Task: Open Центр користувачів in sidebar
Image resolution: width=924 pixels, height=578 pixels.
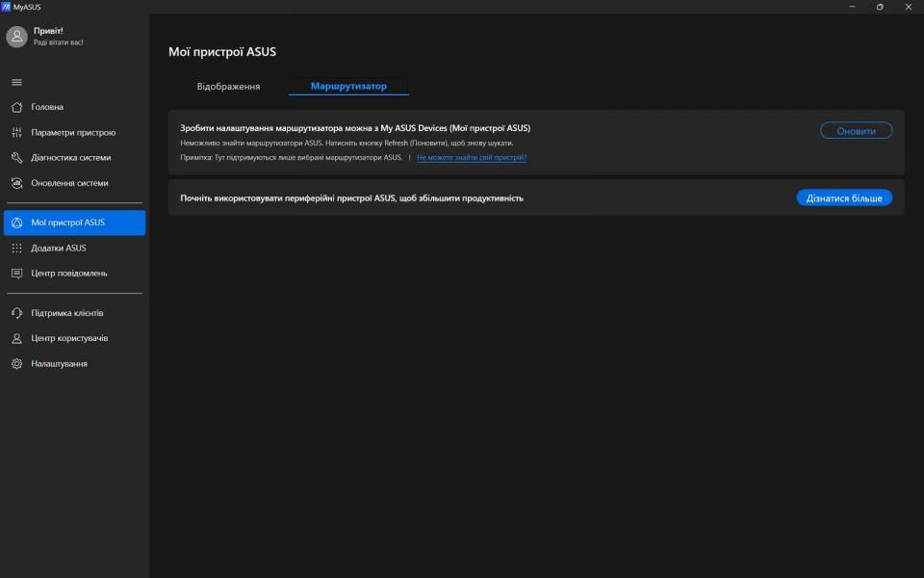Action: (x=74, y=338)
